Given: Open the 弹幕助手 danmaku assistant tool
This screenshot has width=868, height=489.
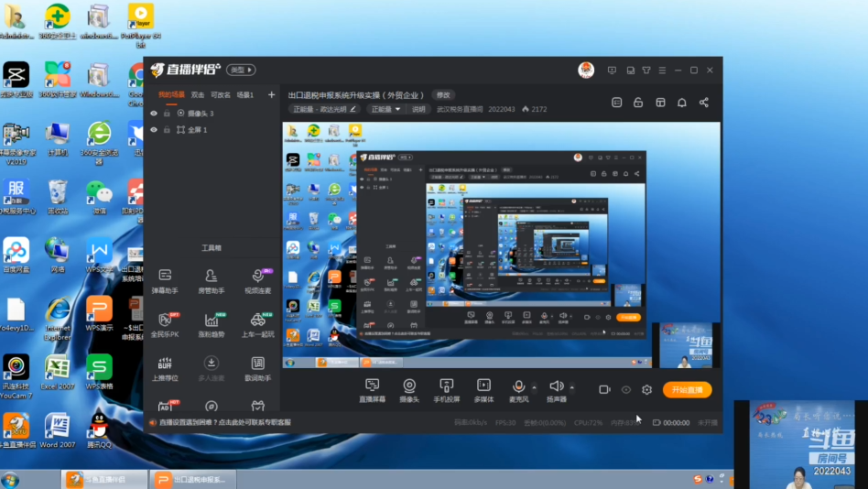Looking at the screenshot, I should [x=165, y=281].
